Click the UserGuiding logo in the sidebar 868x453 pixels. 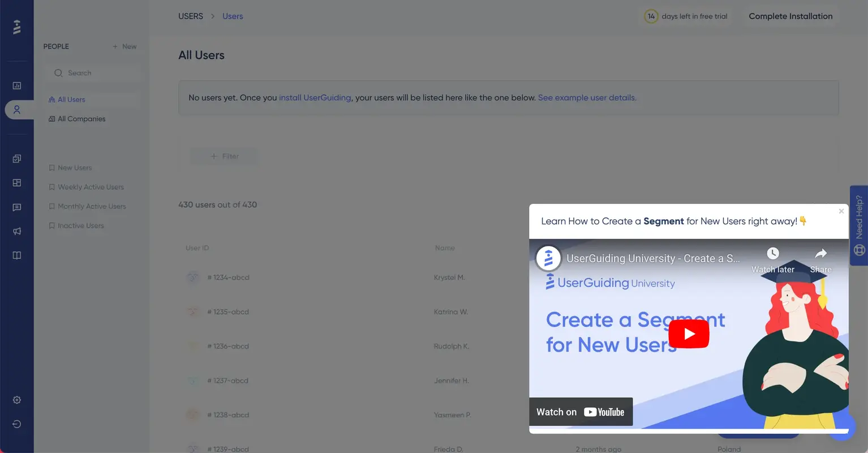(x=17, y=27)
